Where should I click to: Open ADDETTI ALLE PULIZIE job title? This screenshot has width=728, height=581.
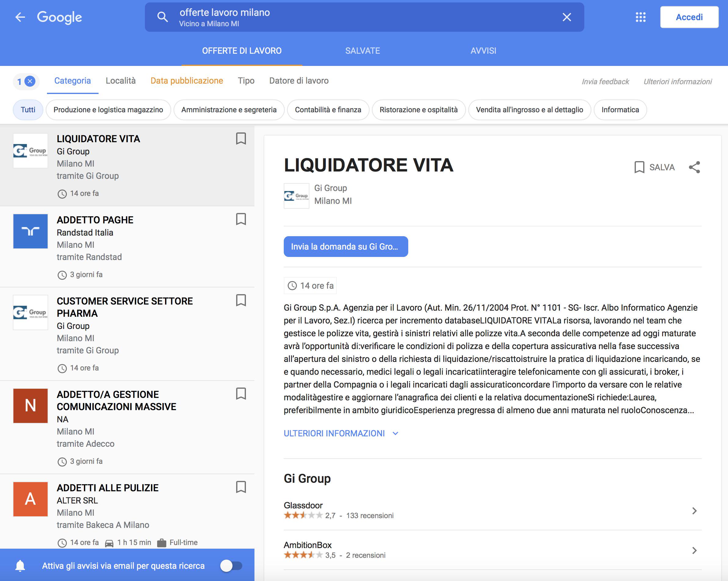107,488
